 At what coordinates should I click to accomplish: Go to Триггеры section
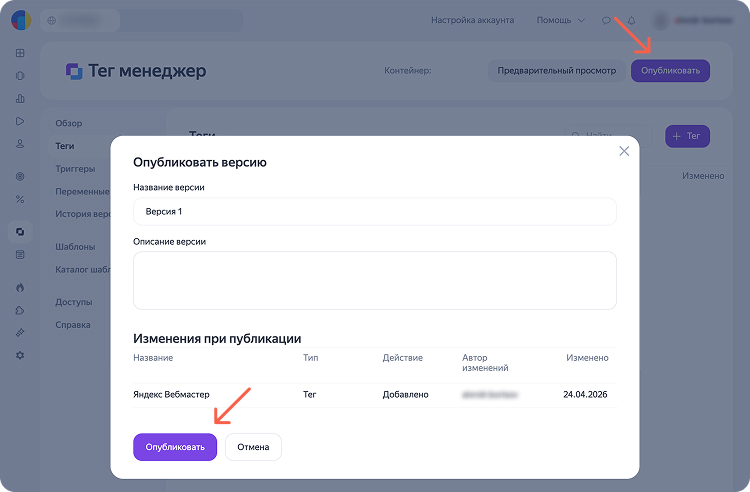pos(75,168)
